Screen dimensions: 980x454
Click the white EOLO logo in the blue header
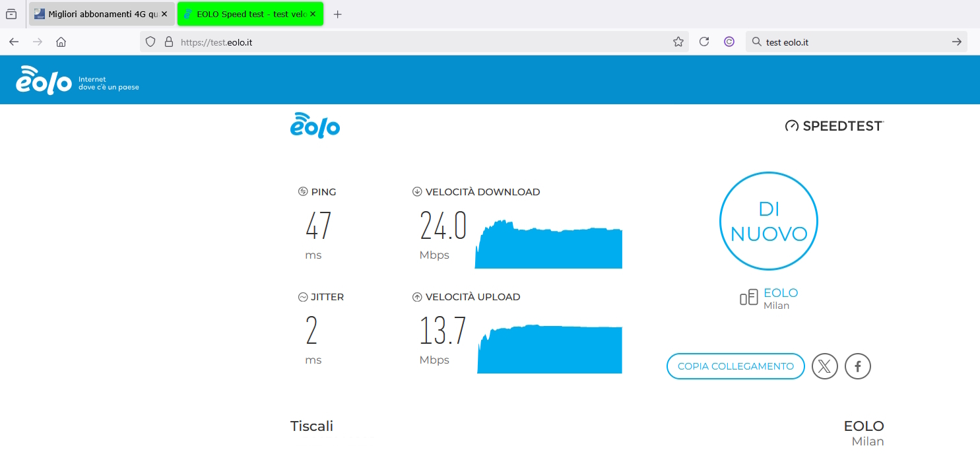coord(44,80)
